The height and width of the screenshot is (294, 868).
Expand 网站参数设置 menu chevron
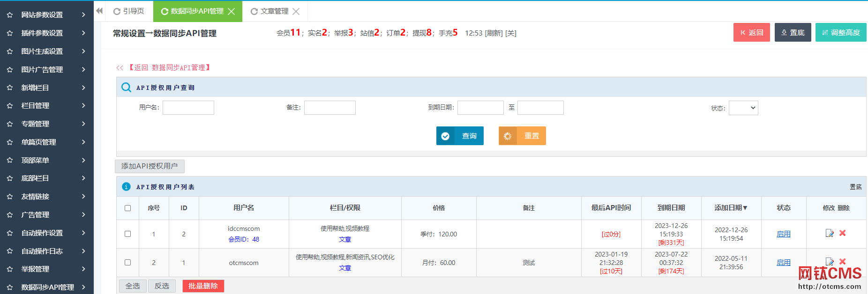coord(83,15)
